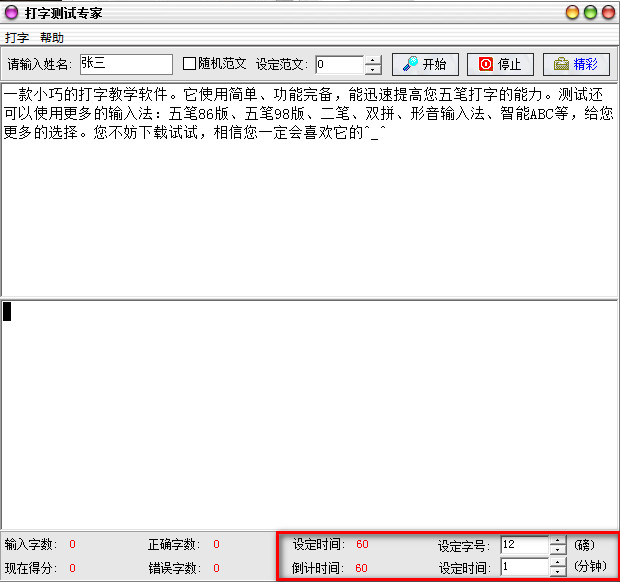Click the 设定时间 minutes field showing 1

click(525, 566)
